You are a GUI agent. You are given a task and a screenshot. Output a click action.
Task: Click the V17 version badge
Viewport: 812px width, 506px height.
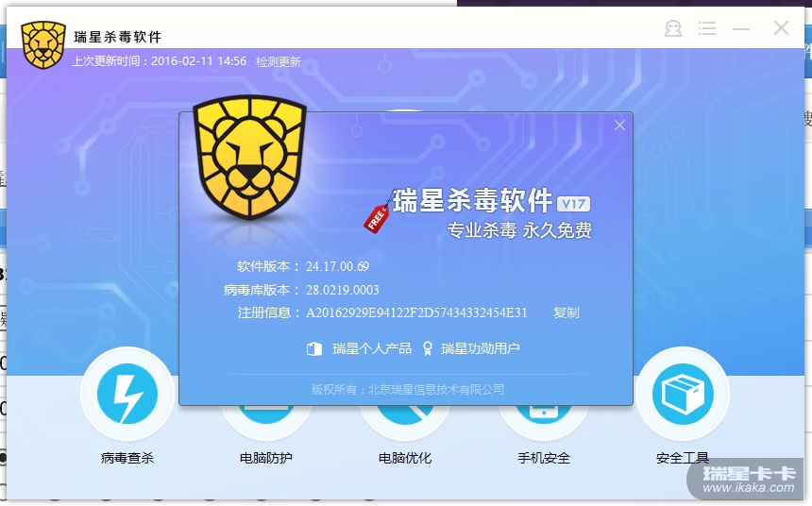click(x=573, y=204)
